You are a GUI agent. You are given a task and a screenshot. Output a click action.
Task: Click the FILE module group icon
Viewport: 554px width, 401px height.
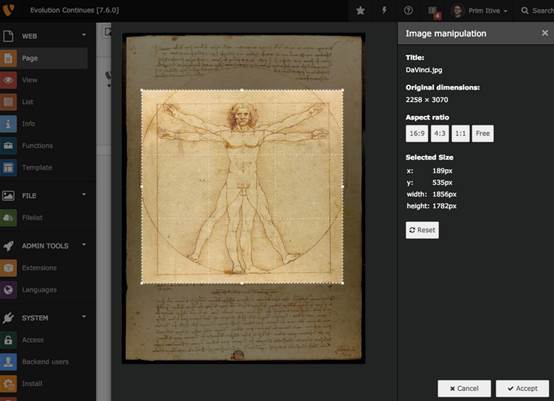pyautogui.click(x=8, y=195)
